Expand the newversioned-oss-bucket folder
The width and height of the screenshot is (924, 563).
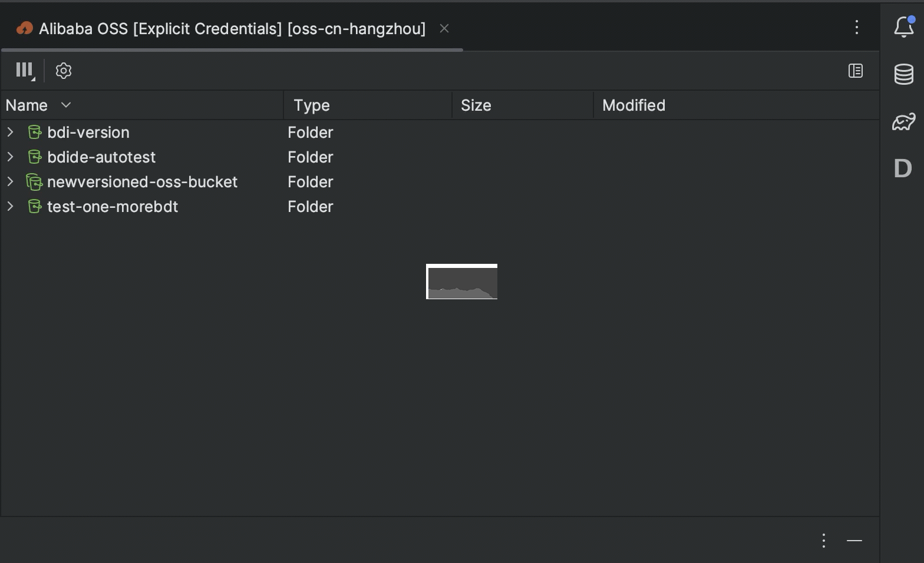[10, 181]
